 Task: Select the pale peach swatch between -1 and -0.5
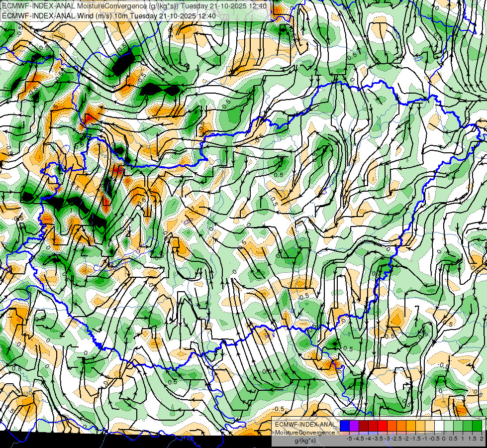(430, 426)
